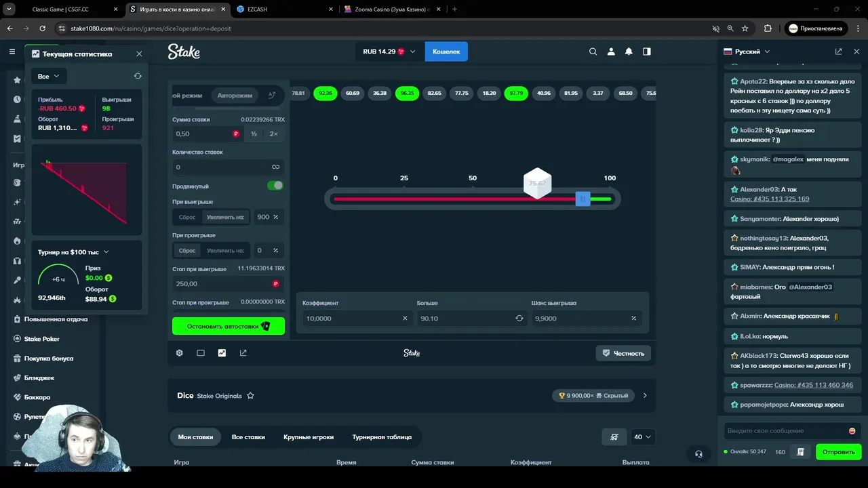Set infinite number of bets

click(275, 167)
